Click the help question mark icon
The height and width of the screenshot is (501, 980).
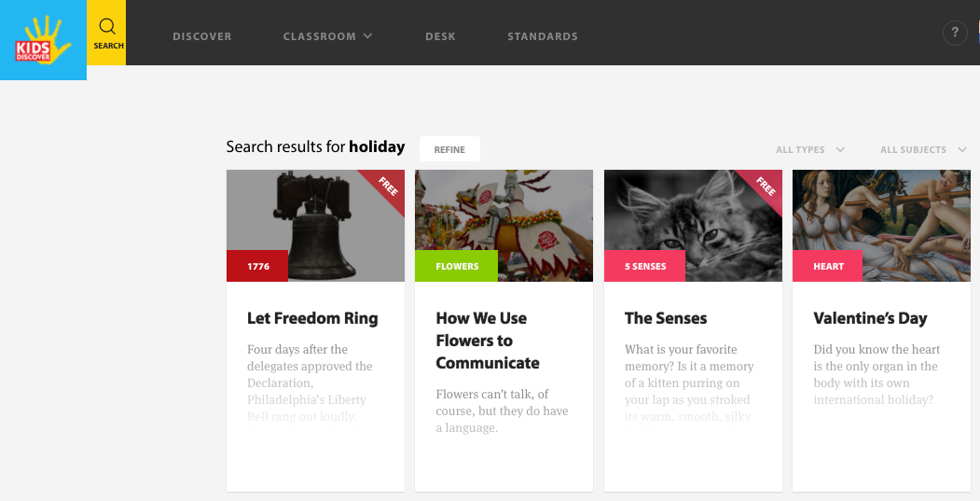955,33
